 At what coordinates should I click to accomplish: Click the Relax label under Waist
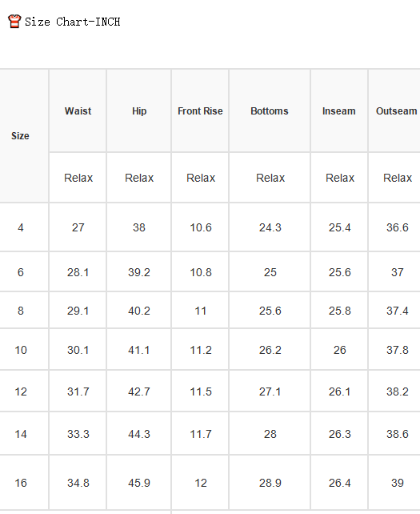(x=78, y=178)
